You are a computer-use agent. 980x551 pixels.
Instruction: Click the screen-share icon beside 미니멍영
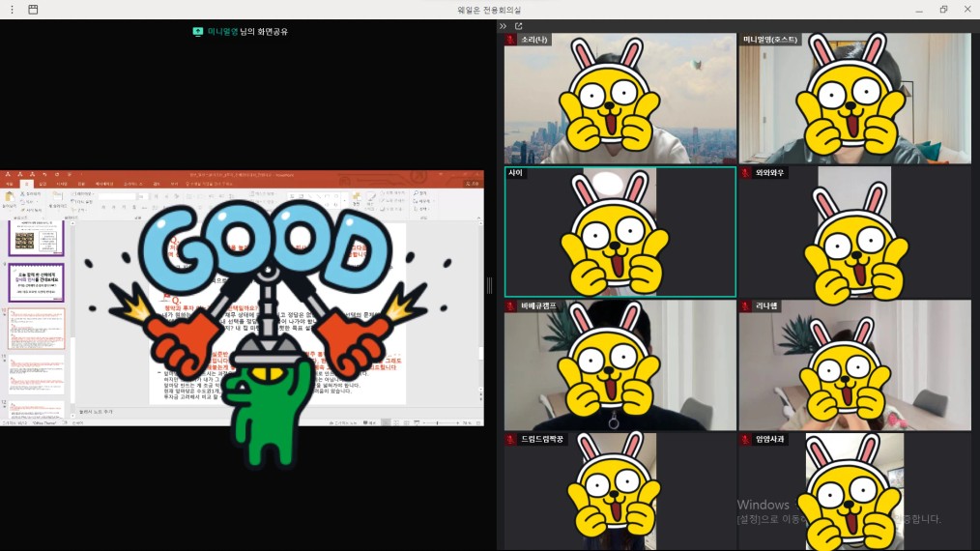pos(197,31)
